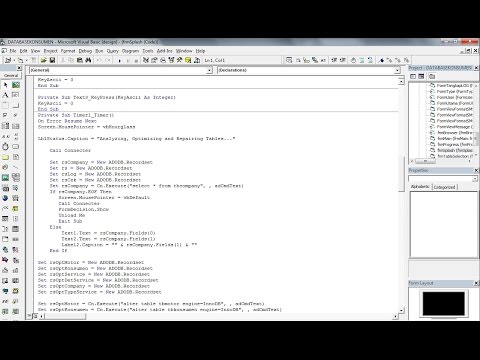Open the Menu Editor from the toolbar

34,60
